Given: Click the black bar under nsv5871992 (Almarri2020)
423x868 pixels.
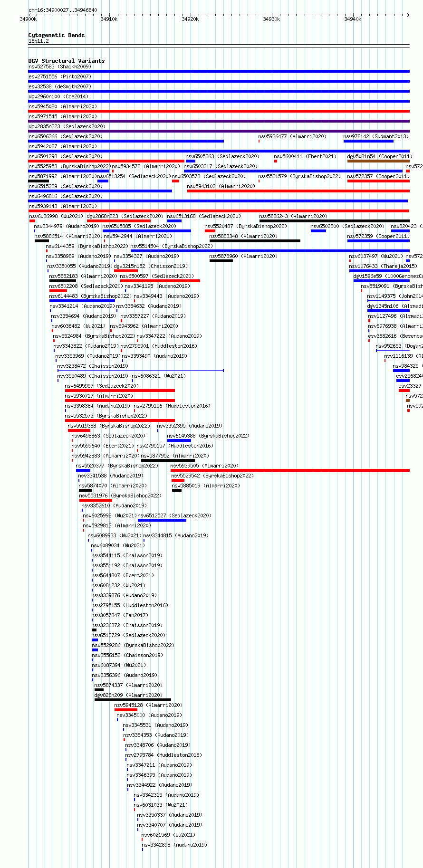Looking at the screenshot, I should point(38,181).
